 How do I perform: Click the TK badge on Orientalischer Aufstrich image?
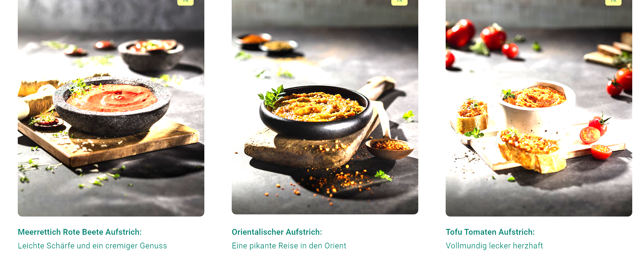tap(399, 2)
